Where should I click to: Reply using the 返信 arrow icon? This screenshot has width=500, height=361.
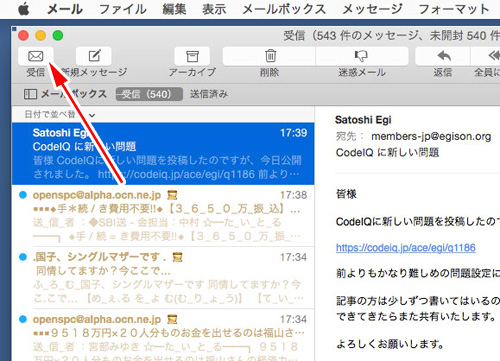pos(443,56)
